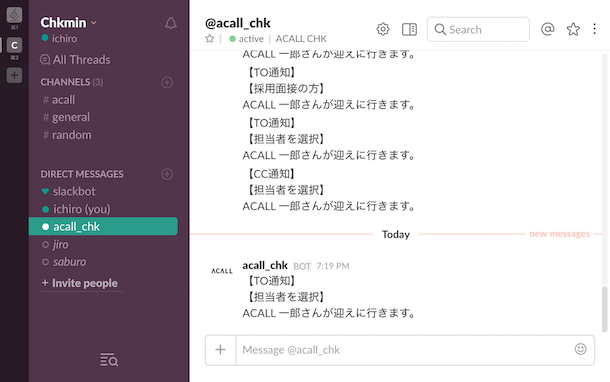Open the more actions vertical dots menu
The image size is (610, 382).
[594, 29]
